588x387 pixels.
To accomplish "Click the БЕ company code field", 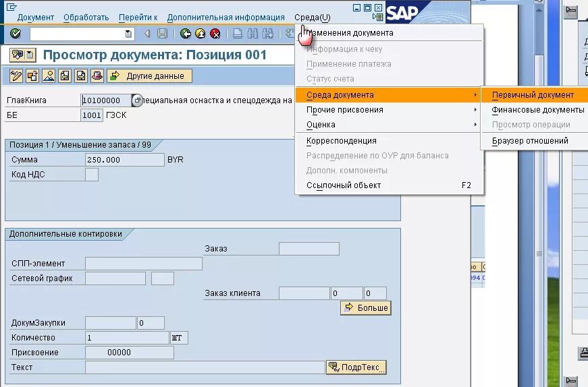I will coord(92,115).
